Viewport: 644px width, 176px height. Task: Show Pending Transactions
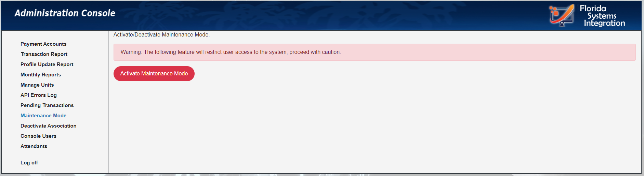[47, 105]
